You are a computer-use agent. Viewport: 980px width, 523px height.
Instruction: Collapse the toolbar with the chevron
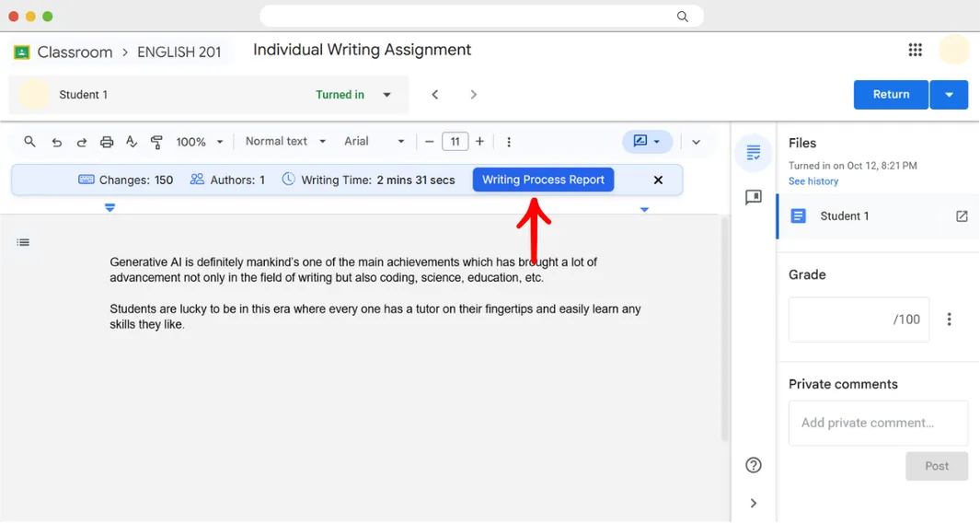pyautogui.click(x=696, y=142)
